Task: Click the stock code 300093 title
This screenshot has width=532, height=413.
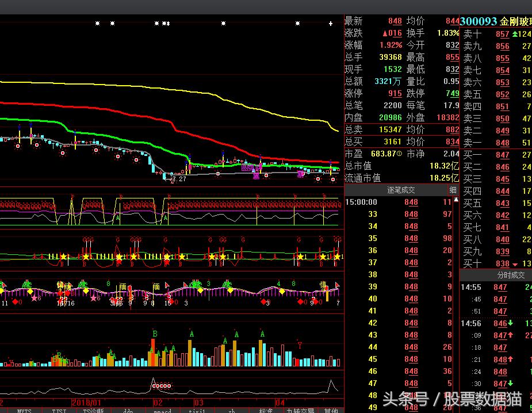Action: click(479, 21)
